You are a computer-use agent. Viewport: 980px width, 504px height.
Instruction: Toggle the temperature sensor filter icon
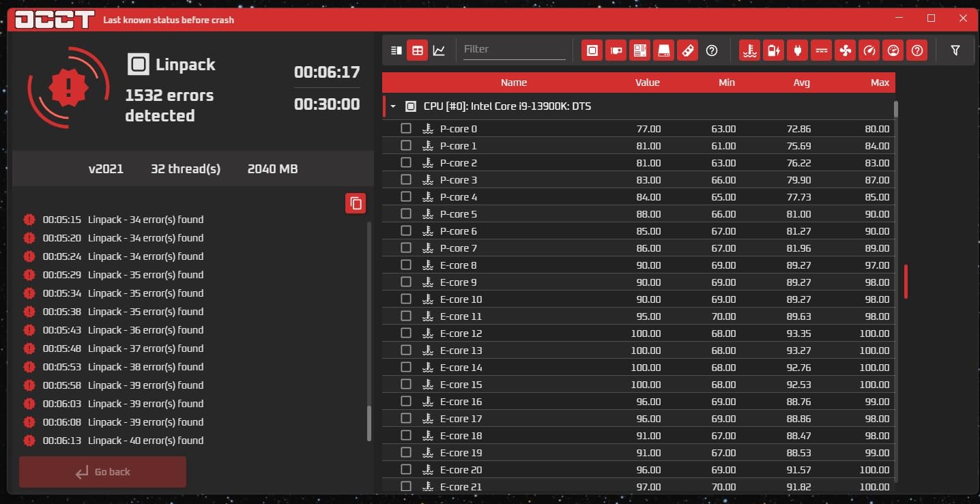pos(750,50)
